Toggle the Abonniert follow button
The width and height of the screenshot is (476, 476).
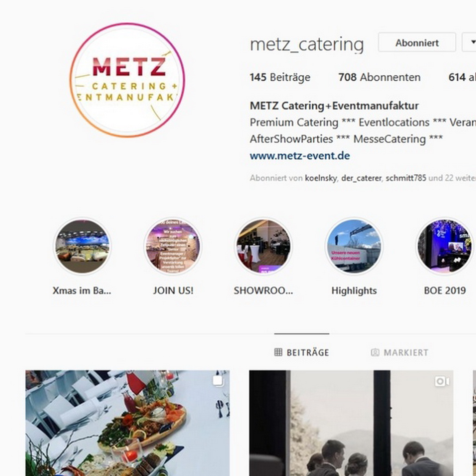click(417, 43)
